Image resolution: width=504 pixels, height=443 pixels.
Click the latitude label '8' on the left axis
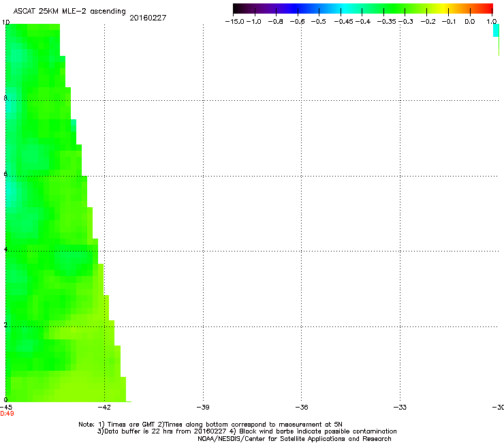tap(5, 98)
